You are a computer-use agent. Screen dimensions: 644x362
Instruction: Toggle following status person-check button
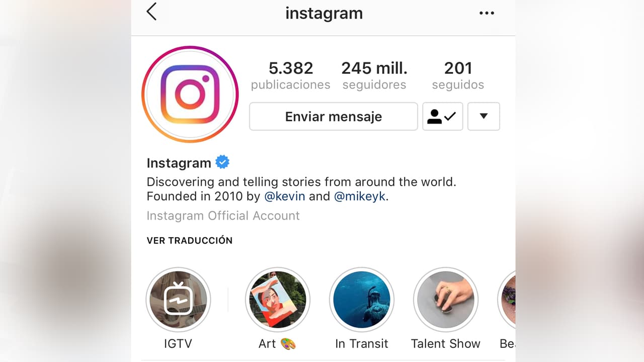pyautogui.click(x=442, y=117)
